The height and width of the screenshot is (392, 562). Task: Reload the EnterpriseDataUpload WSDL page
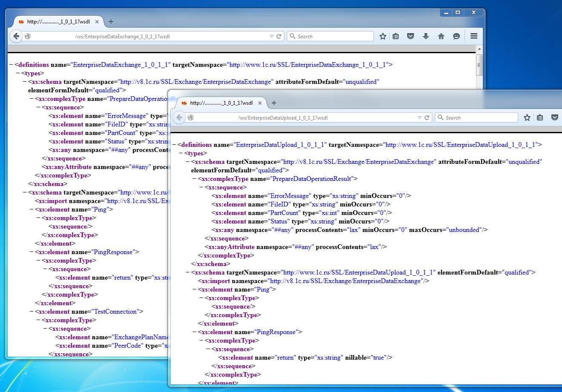coord(427,117)
